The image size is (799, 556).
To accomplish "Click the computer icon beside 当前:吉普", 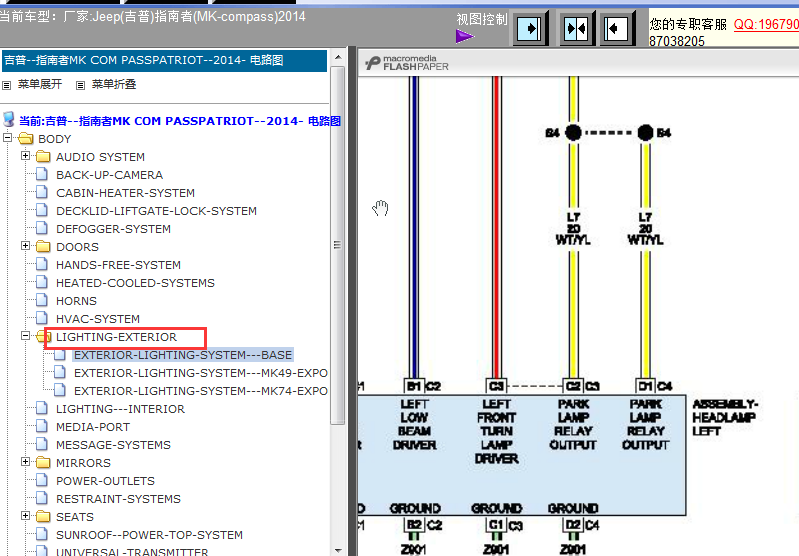I will (9, 119).
